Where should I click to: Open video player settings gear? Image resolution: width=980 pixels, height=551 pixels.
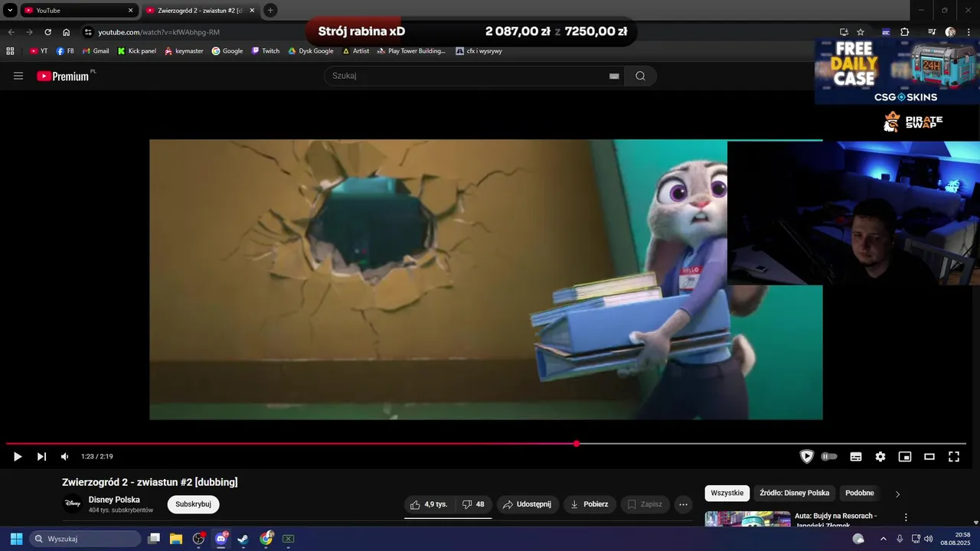click(x=880, y=457)
